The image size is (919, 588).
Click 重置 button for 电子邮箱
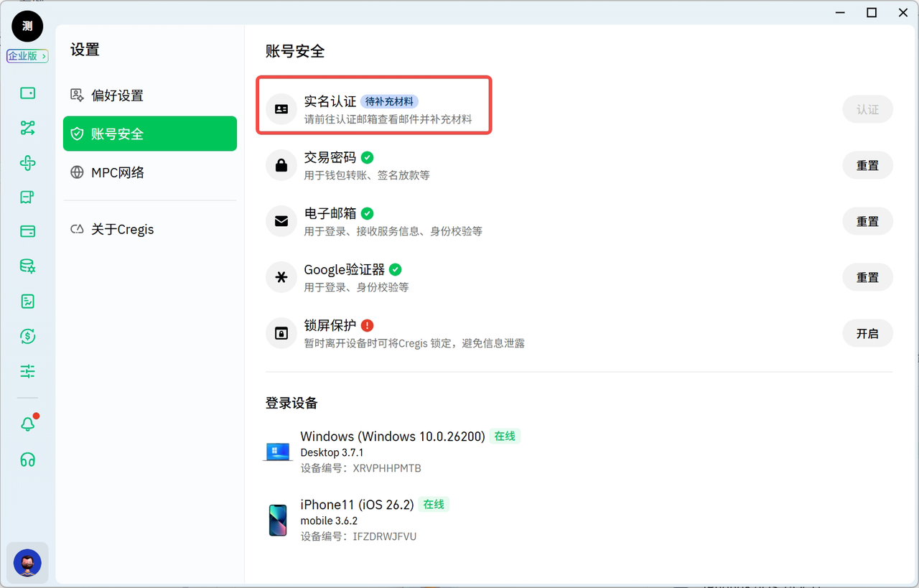tap(867, 221)
